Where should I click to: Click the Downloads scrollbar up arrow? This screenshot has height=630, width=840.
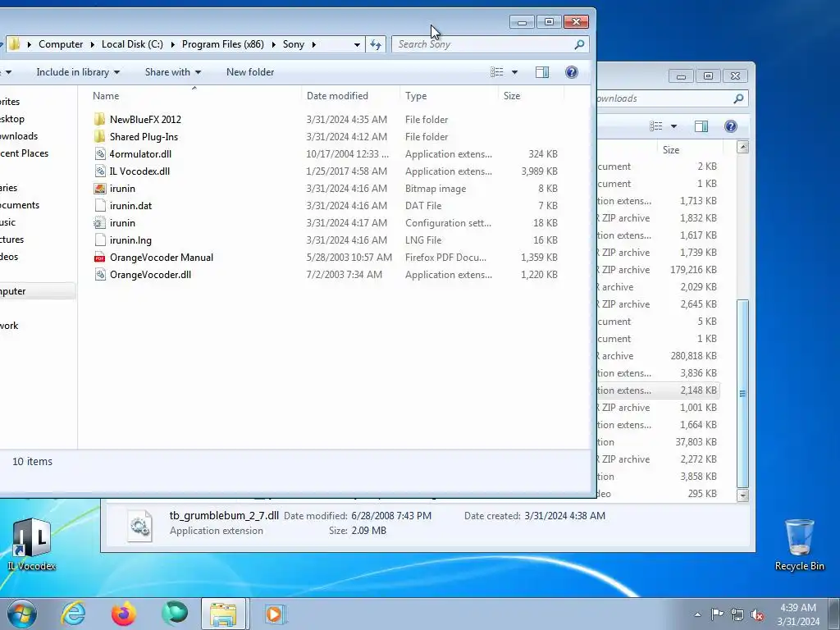[x=742, y=148]
